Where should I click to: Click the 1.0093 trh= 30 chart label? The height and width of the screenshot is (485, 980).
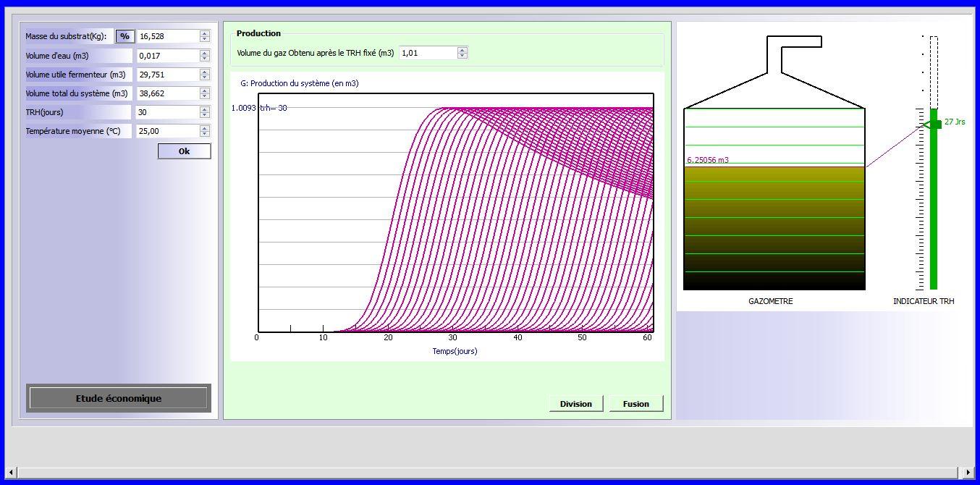259,108
